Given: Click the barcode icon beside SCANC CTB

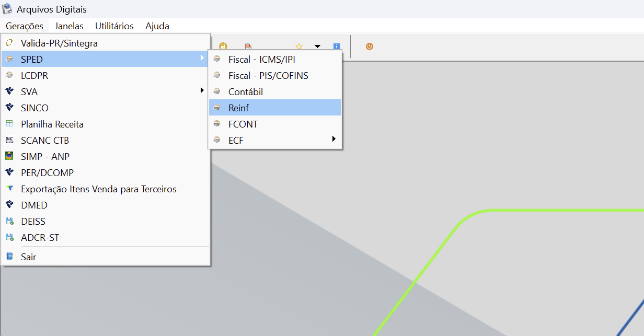Looking at the screenshot, I should (9, 140).
